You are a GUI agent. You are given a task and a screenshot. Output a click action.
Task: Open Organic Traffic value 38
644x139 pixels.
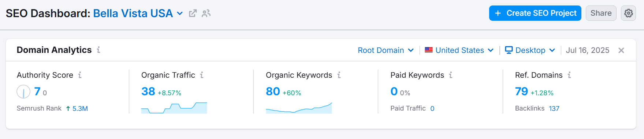(x=148, y=92)
